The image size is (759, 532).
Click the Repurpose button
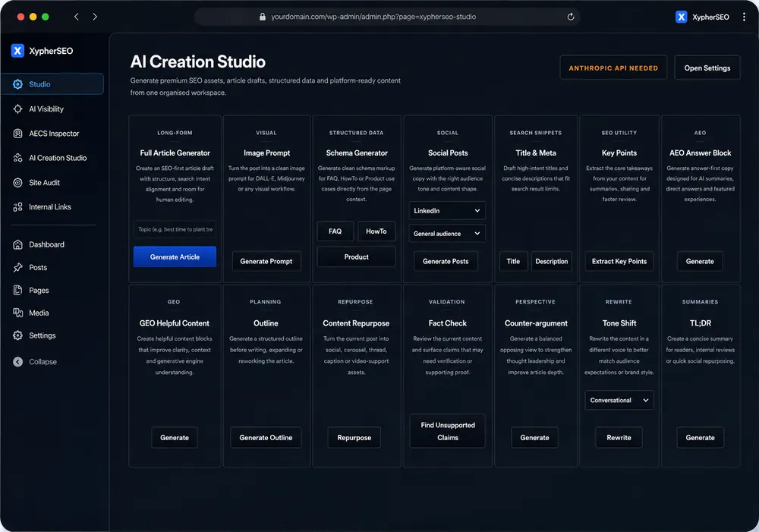pyautogui.click(x=354, y=438)
